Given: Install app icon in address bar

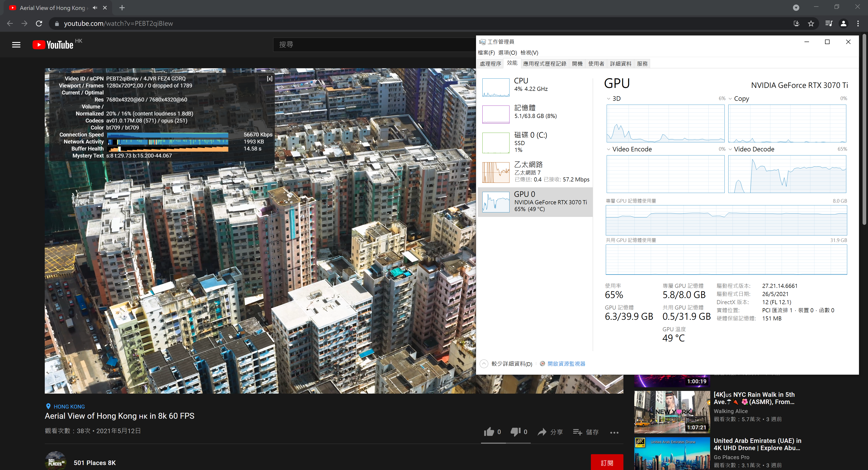Looking at the screenshot, I should point(796,23).
